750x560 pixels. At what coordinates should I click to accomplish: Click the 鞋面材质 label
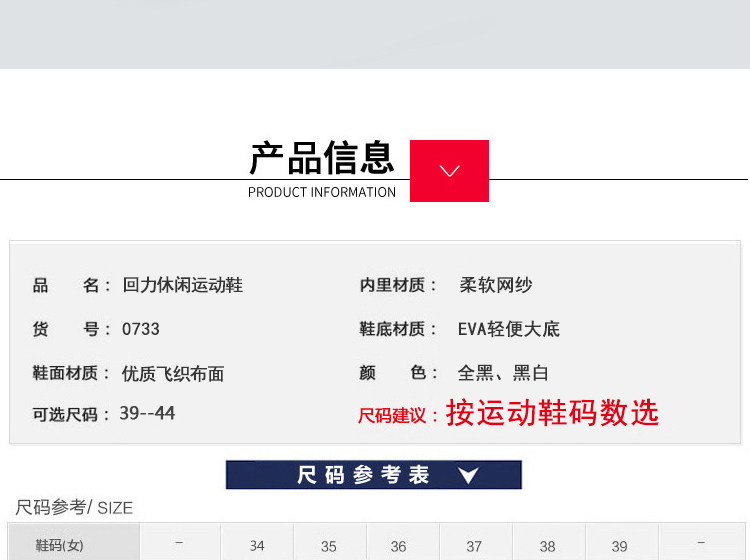(72, 373)
